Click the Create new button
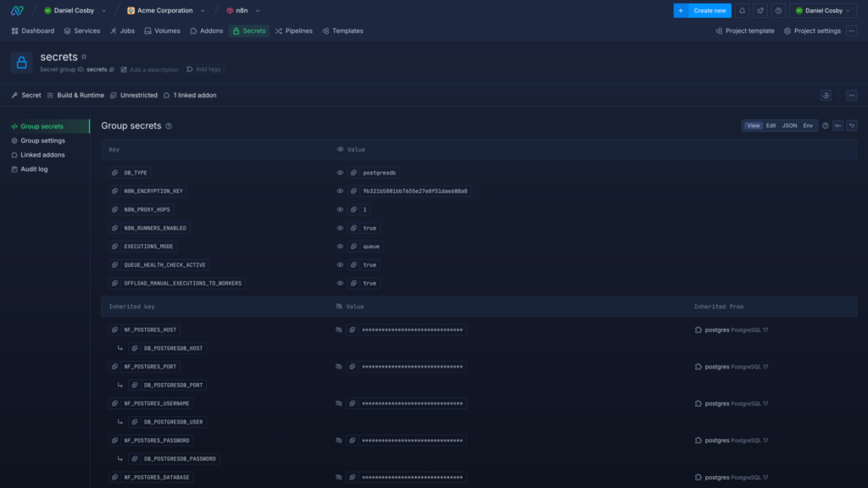Screen dimensions: 868x488 click(702, 10)
